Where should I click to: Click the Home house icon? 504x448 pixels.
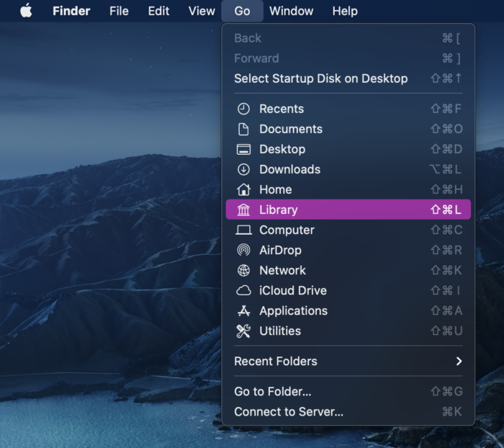point(243,189)
